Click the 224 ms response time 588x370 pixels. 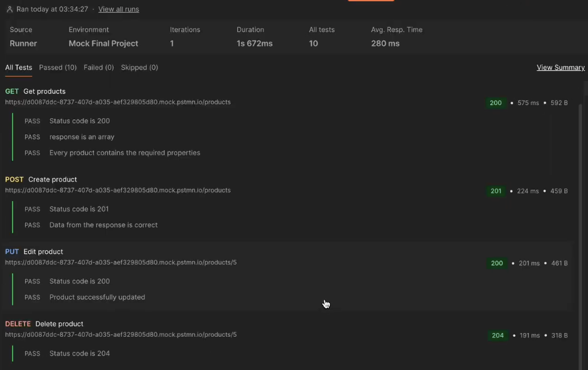(528, 191)
